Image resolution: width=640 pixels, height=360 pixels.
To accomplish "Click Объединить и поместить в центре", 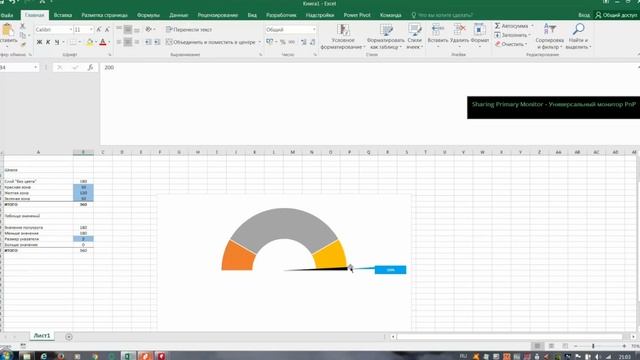I will (211, 42).
